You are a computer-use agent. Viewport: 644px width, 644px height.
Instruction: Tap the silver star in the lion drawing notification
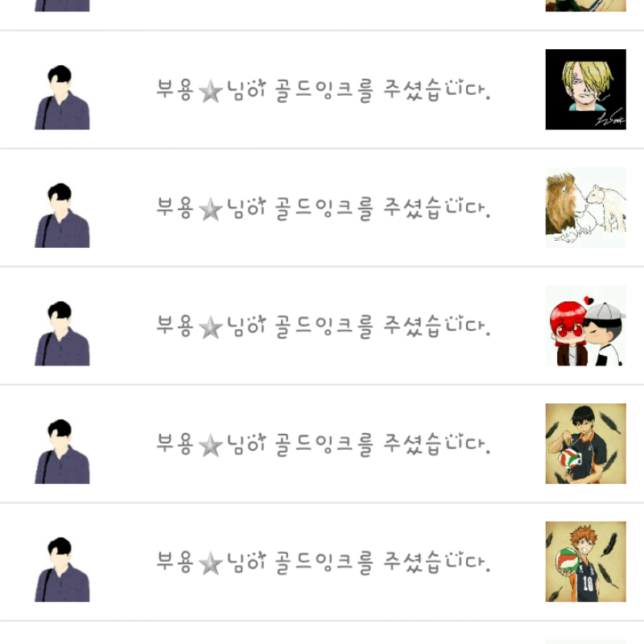pos(211,209)
